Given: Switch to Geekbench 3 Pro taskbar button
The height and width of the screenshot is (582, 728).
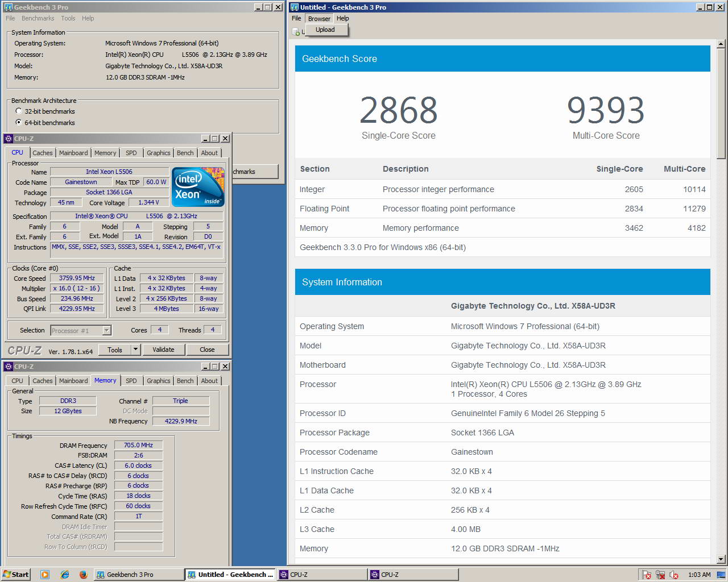Looking at the screenshot, I should click(x=138, y=575).
